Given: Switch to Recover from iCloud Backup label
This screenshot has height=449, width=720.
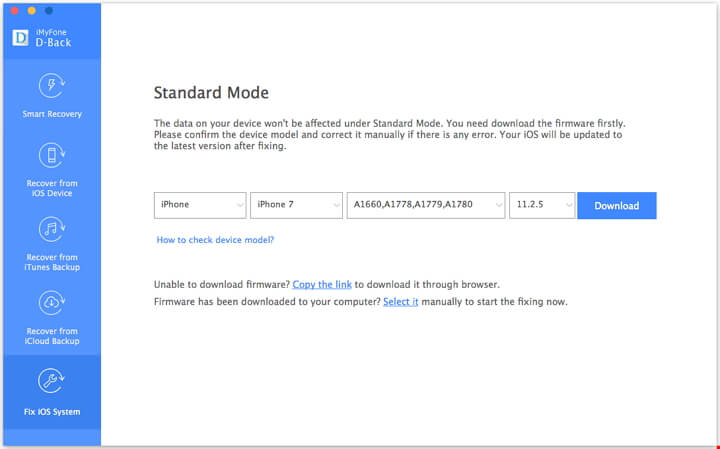Looking at the screenshot, I should click(x=52, y=336).
